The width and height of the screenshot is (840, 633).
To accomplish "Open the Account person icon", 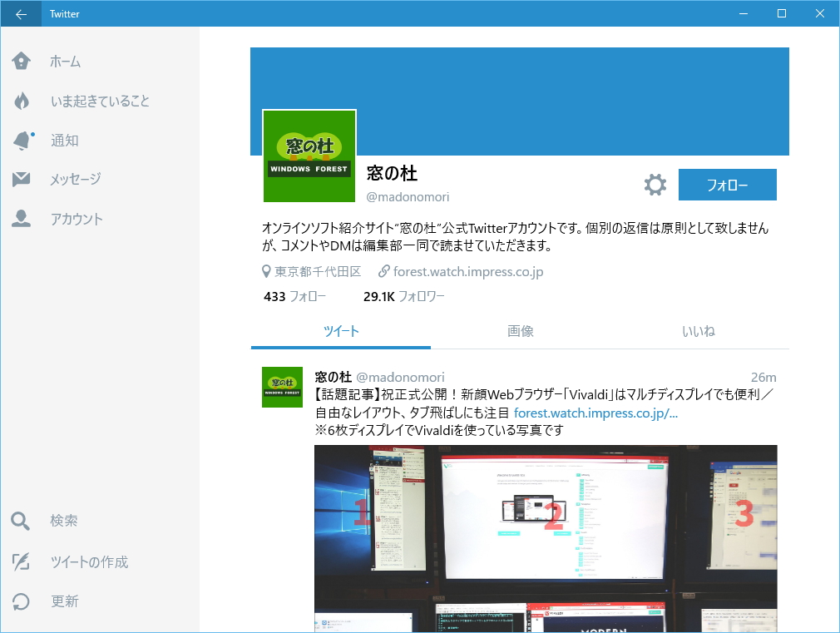I will (x=22, y=219).
